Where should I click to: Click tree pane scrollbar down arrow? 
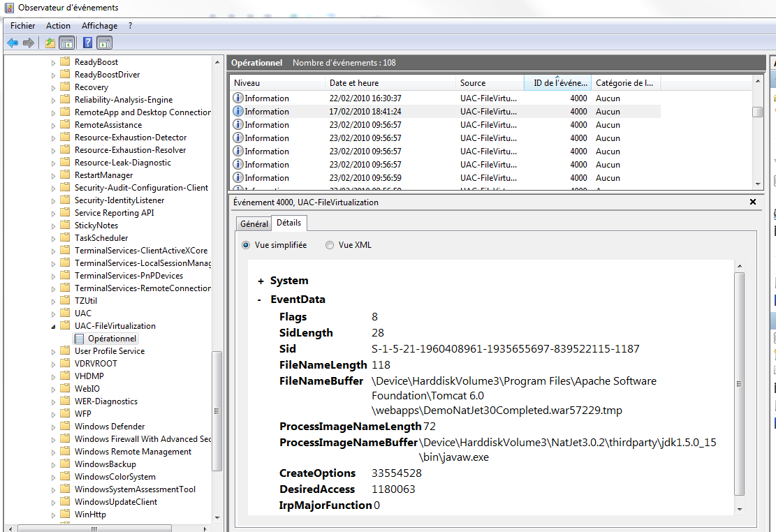217,517
